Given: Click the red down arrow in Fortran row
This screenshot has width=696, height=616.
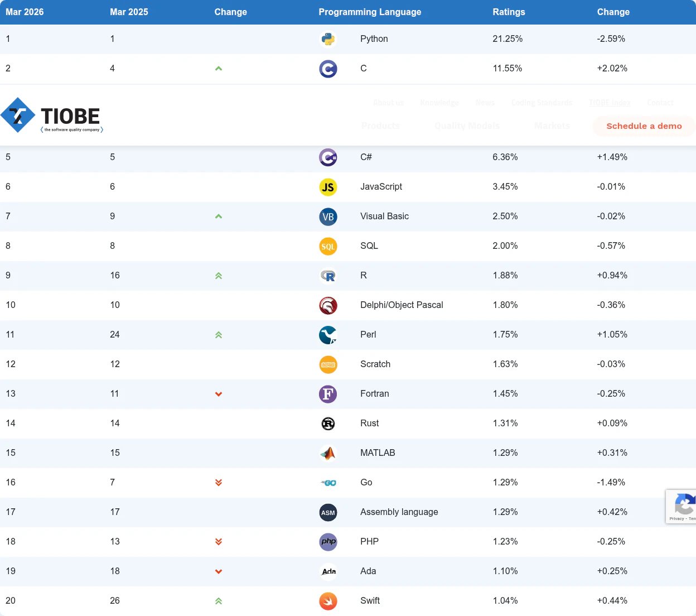Looking at the screenshot, I should pyautogui.click(x=219, y=394).
